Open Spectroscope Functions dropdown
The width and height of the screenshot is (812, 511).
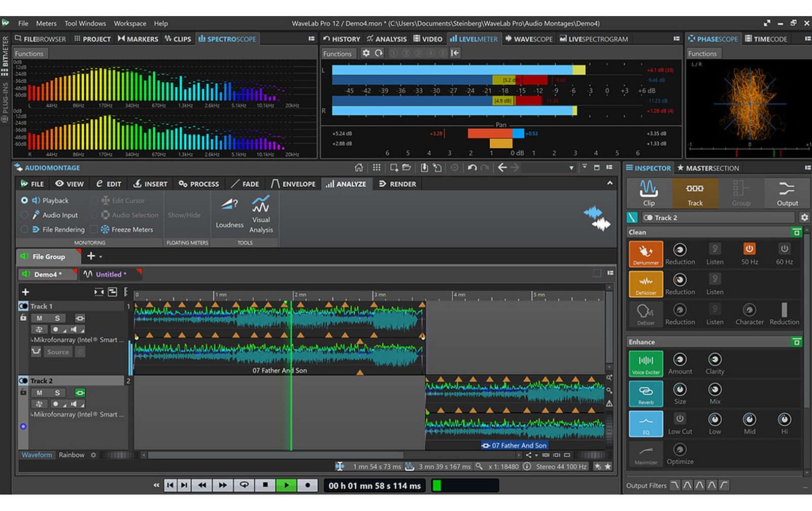(29, 53)
